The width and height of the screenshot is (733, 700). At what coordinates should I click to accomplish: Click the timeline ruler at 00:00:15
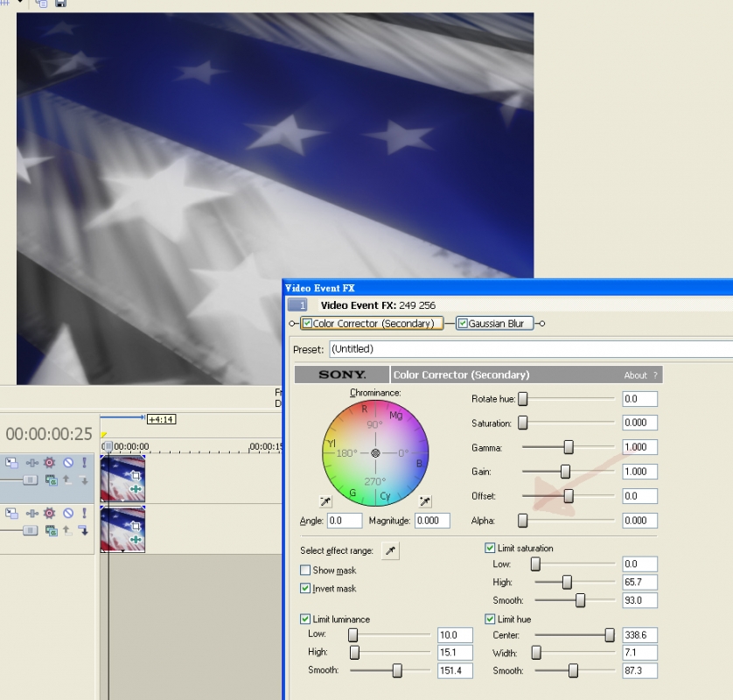pyautogui.click(x=267, y=447)
